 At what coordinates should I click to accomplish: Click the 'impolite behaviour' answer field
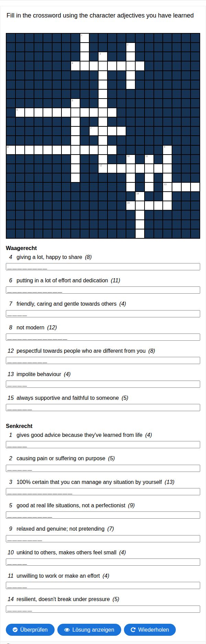click(103, 384)
